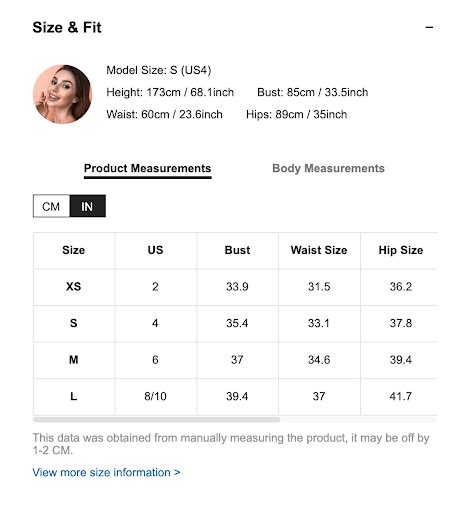Click the 8/10 US size cell
Image resolution: width=464 pixels, height=512 pixels.
click(x=155, y=396)
